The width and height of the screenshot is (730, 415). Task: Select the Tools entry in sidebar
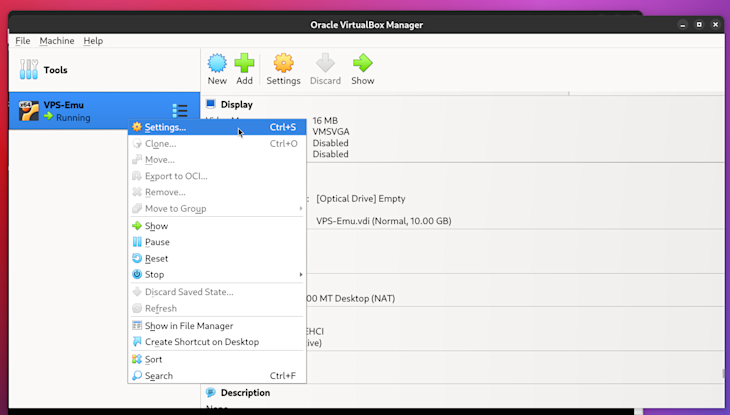[x=55, y=70]
